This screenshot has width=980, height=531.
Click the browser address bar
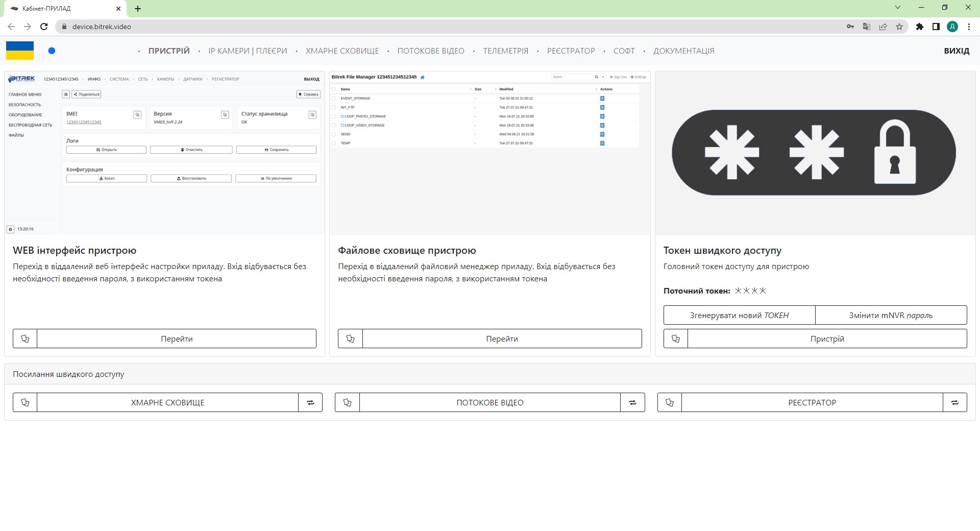click(408, 27)
